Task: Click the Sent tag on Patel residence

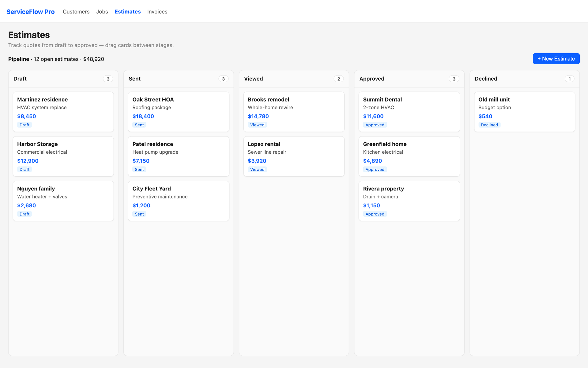Action: [x=139, y=169]
